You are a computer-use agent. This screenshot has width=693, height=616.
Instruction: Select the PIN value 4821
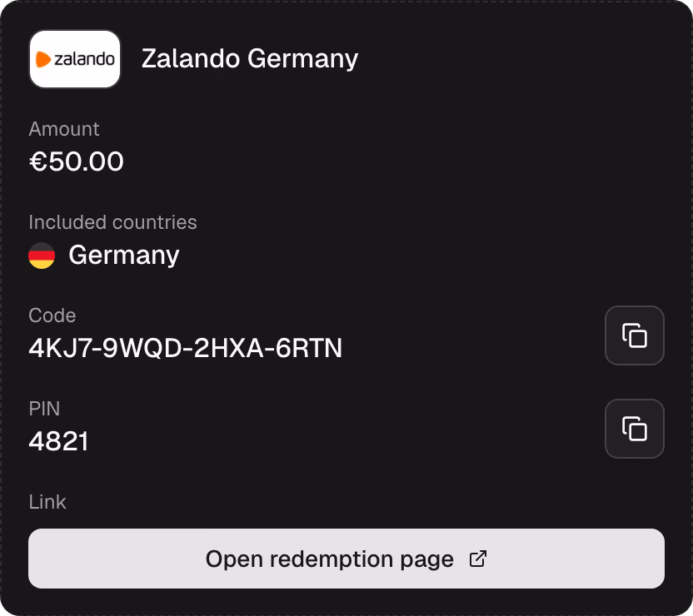point(59,441)
